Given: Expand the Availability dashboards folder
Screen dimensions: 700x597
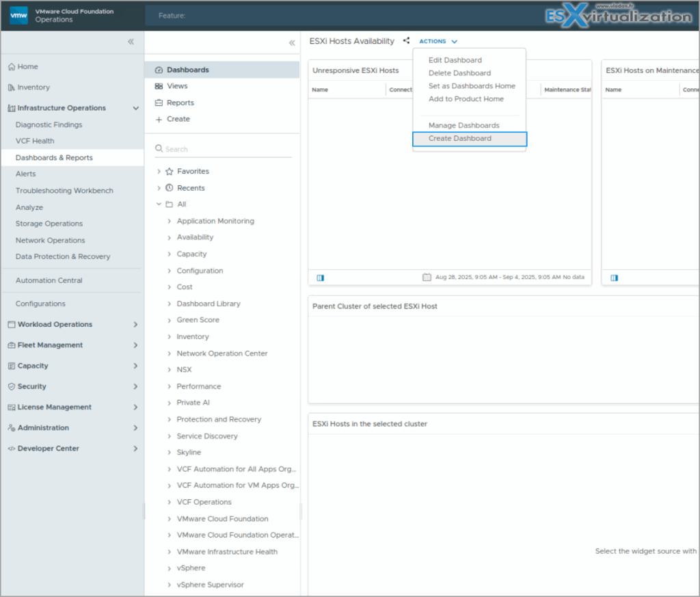Looking at the screenshot, I should (170, 237).
